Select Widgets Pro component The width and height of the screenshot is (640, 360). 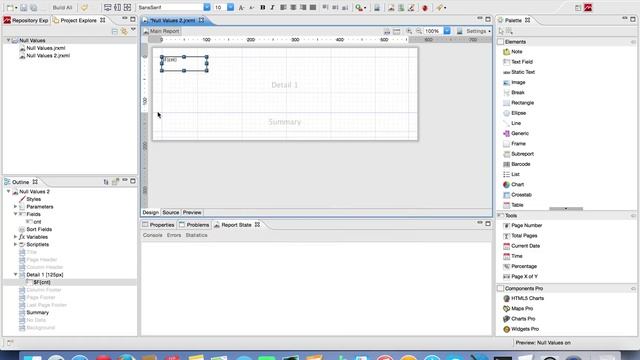pos(521,329)
